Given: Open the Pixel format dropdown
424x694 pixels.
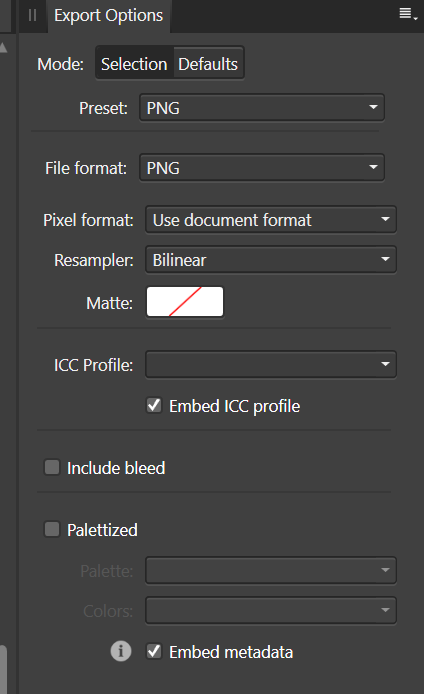Looking at the screenshot, I should click(x=271, y=220).
